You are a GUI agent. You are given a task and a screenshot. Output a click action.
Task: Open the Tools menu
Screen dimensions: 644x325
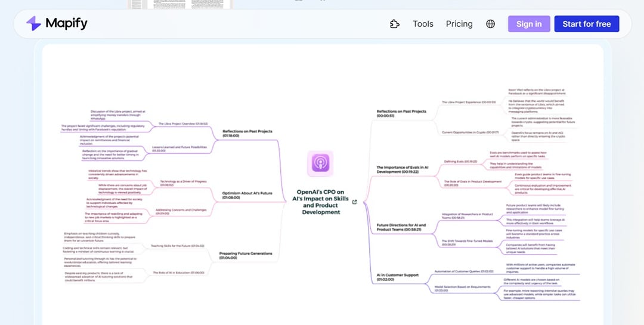coord(423,24)
